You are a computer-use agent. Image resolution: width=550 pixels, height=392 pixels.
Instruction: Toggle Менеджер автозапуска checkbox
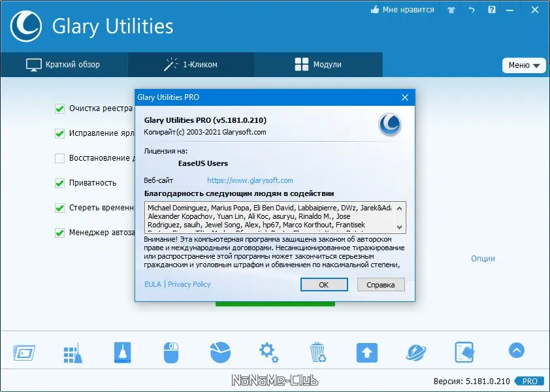click(x=59, y=233)
